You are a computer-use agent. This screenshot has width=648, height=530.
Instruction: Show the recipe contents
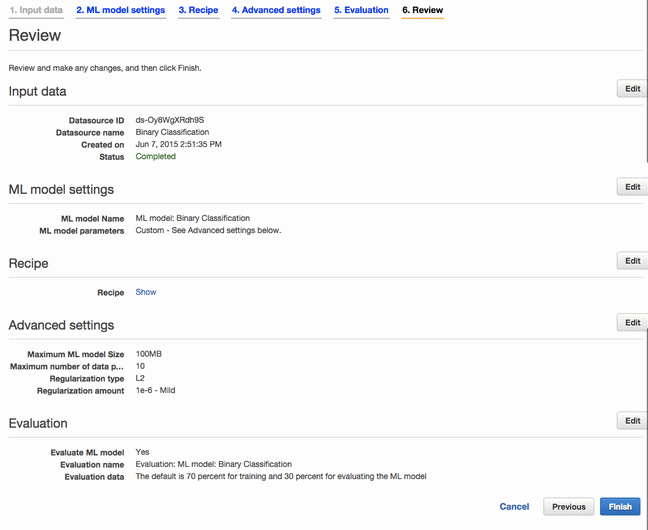pos(146,292)
